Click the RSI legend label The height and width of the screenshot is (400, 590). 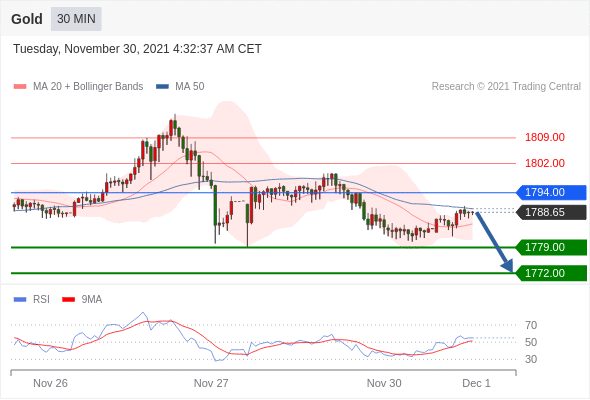click(x=41, y=300)
